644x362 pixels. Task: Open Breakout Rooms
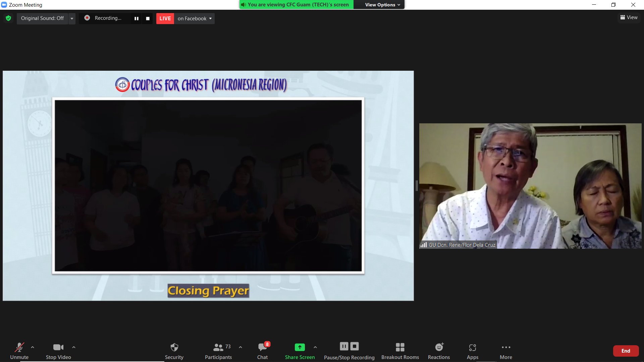400,351
